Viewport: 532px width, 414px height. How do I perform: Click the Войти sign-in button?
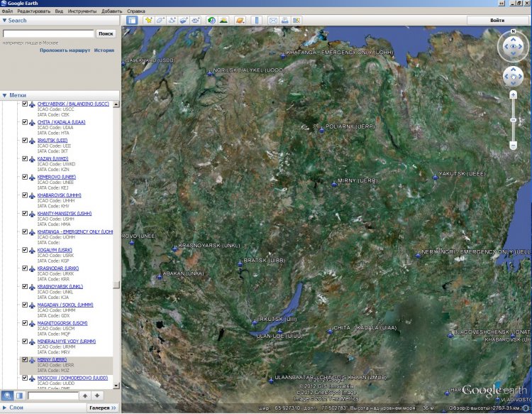pyautogui.click(x=497, y=21)
